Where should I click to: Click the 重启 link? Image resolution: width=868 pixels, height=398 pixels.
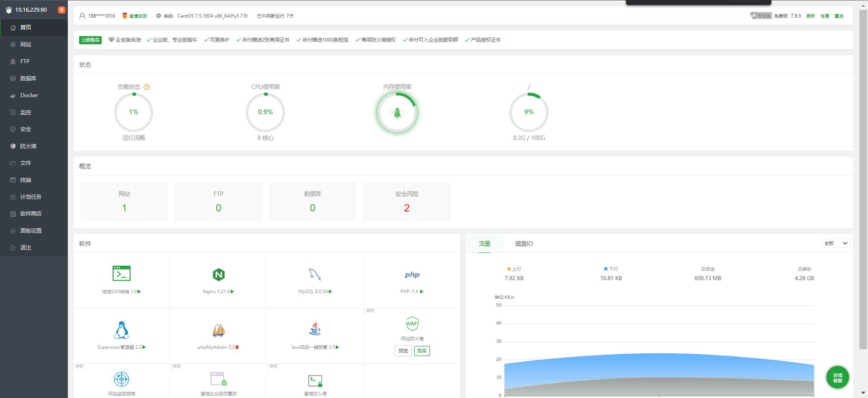click(839, 16)
